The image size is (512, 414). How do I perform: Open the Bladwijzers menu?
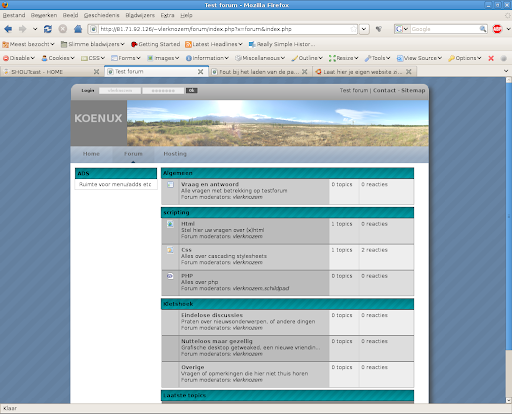tap(140, 15)
